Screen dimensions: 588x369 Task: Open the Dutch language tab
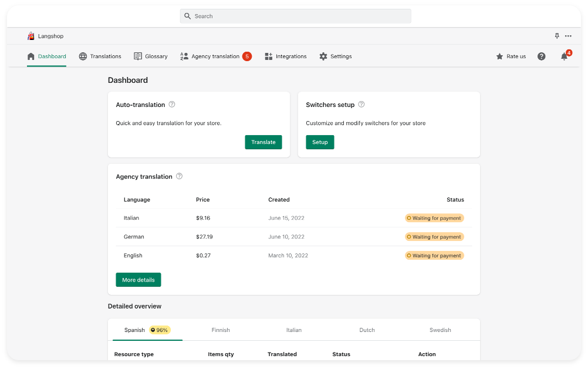click(367, 330)
